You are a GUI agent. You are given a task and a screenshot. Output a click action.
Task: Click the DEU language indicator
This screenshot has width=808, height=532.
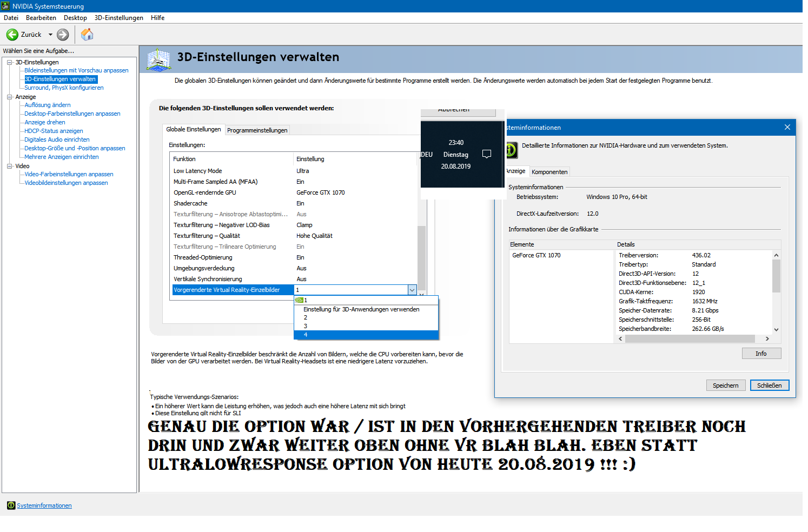[427, 155]
